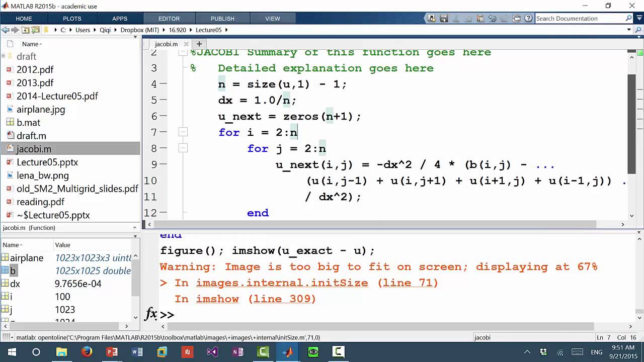Image resolution: width=644 pixels, height=362 pixels.
Task: Click the Users folder in address path
Action: (x=83, y=30)
